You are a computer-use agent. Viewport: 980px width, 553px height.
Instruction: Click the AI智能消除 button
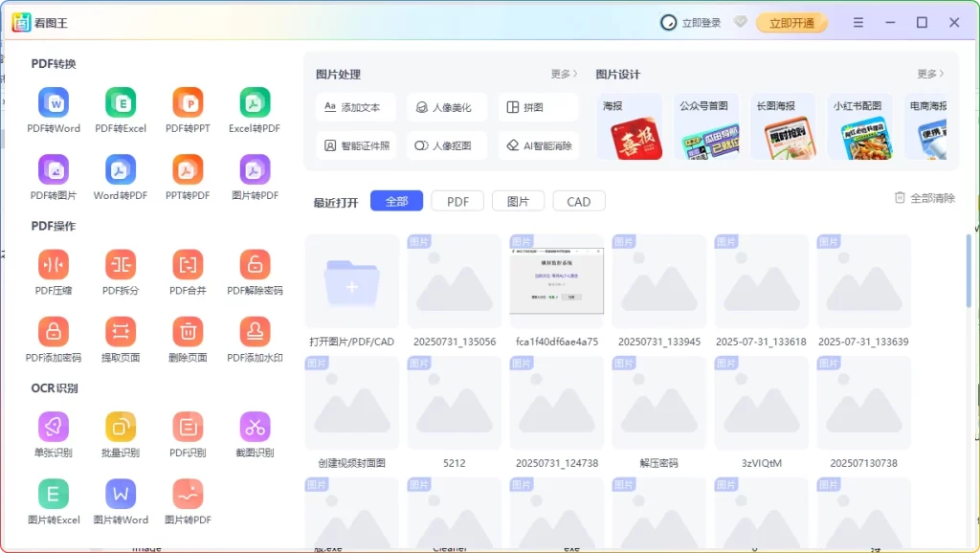(x=538, y=145)
